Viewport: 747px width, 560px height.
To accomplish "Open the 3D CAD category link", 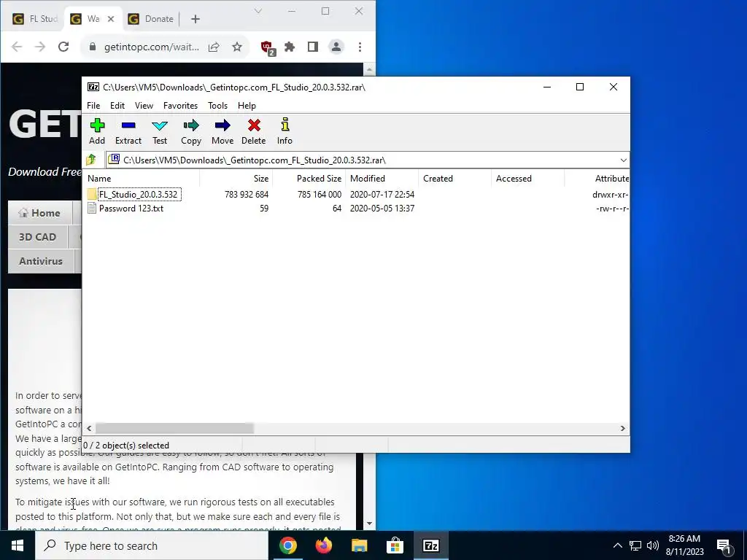I will point(38,237).
